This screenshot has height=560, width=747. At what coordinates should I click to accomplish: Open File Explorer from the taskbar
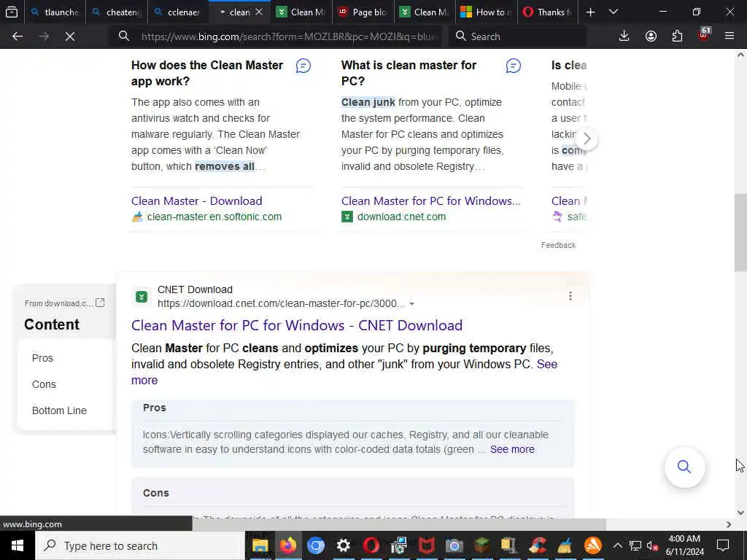click(x=260, y=545)
